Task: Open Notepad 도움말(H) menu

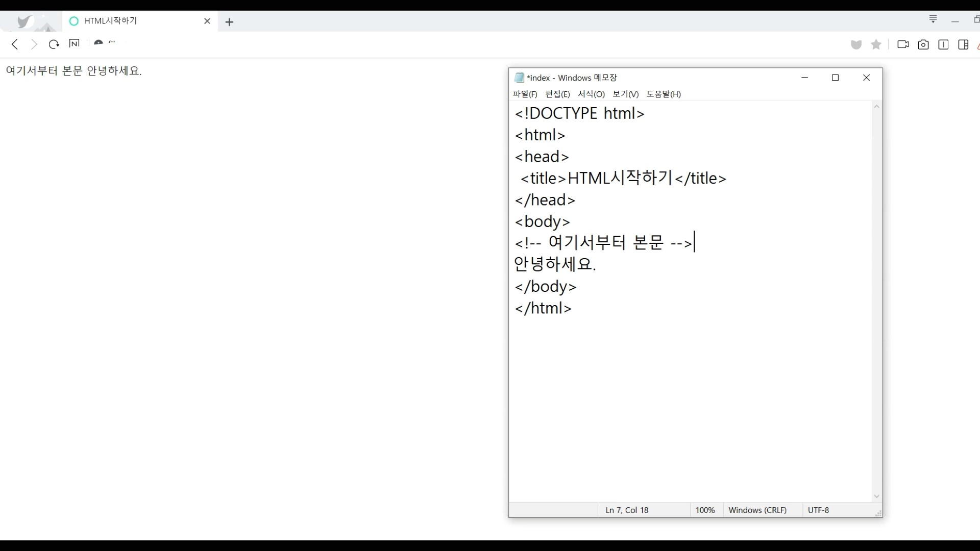Action: 664,94
